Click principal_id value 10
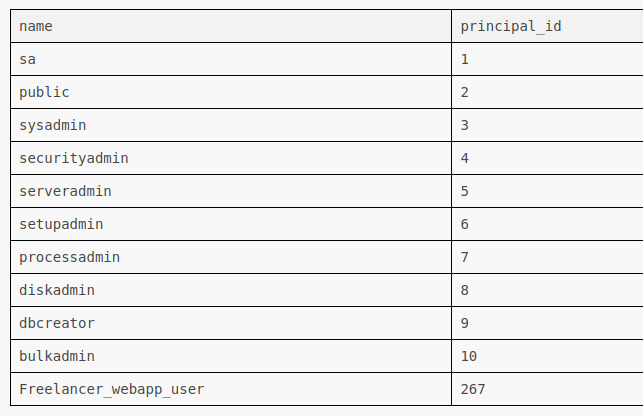Screen dimensions: 643x416 (x=469, y=356)
